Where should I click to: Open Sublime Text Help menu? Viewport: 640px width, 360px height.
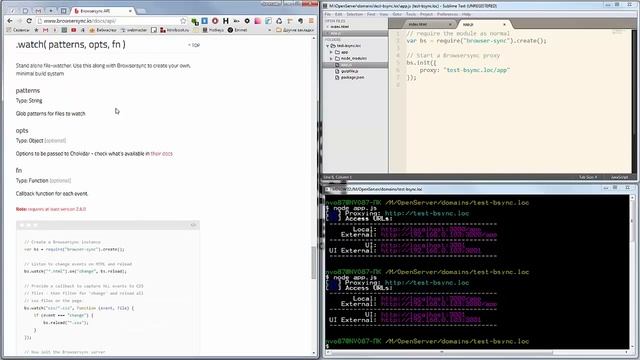click(467, 14)
